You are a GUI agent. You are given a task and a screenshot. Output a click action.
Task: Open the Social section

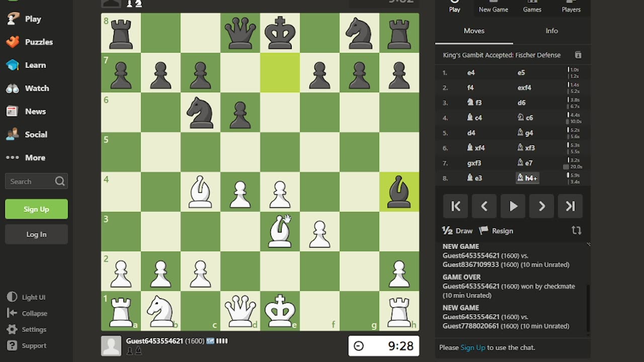click(27, 135)
